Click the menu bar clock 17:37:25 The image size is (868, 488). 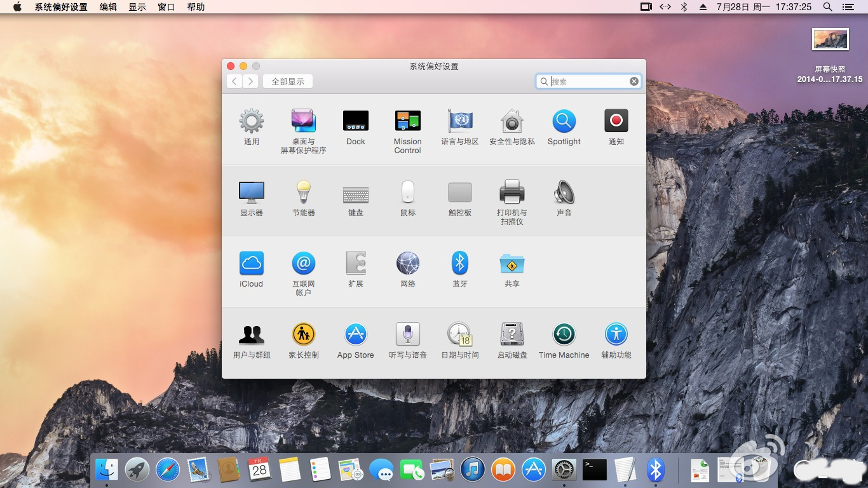pyautogui.click(x=794, y=7)
